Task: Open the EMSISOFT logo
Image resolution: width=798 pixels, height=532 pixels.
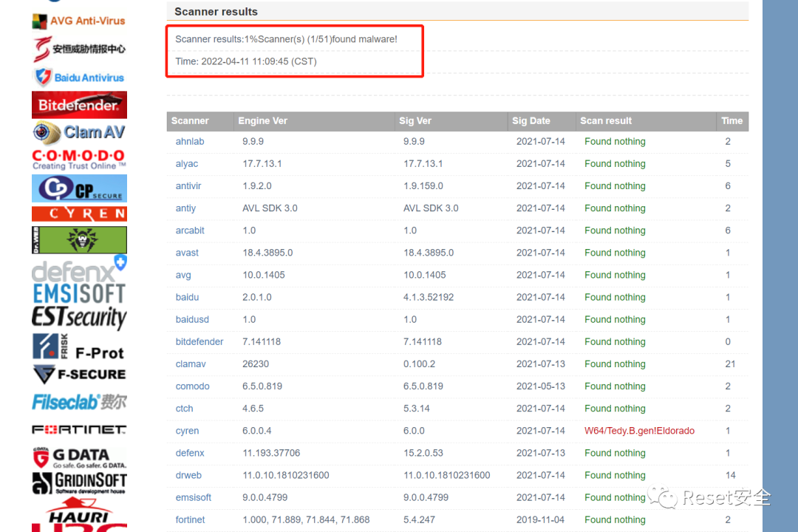Action: [x=79, y=294]
